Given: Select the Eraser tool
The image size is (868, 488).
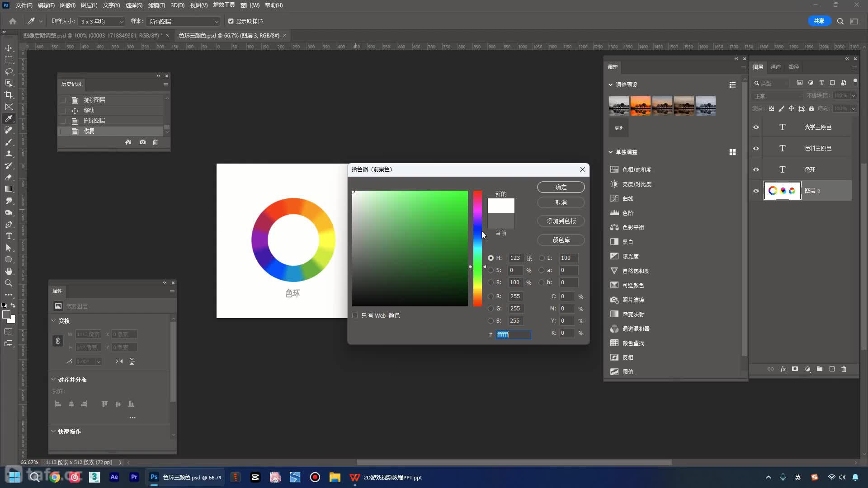Looking at the screenshot, I should (9, 177).
